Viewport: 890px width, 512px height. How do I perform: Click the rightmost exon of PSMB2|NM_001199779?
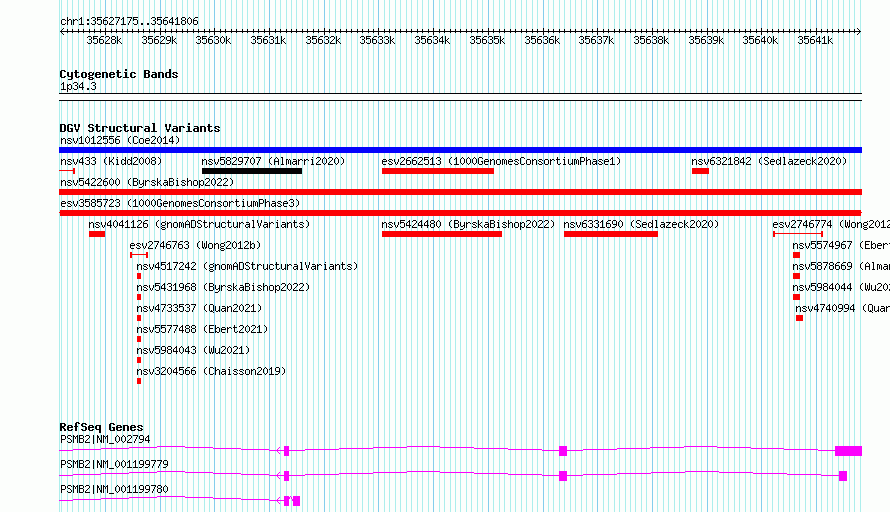(x=843, y=476)
